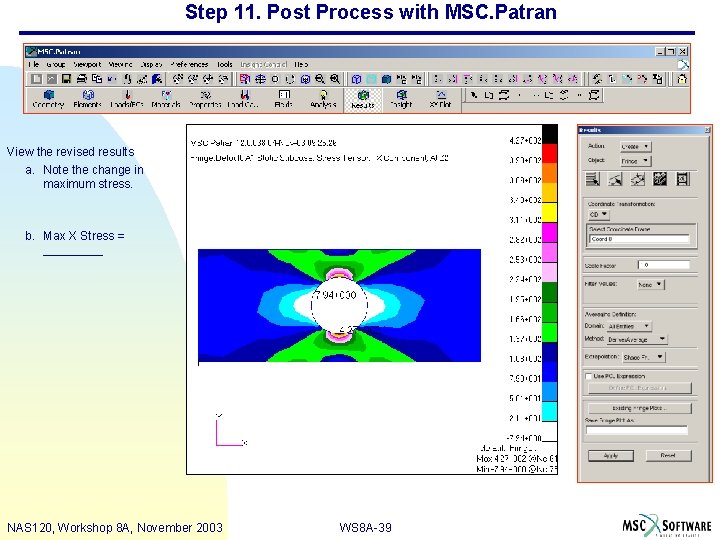Open the Analysis application form
This screenshot has width=720, height=540.
click(x=323, y=99)
